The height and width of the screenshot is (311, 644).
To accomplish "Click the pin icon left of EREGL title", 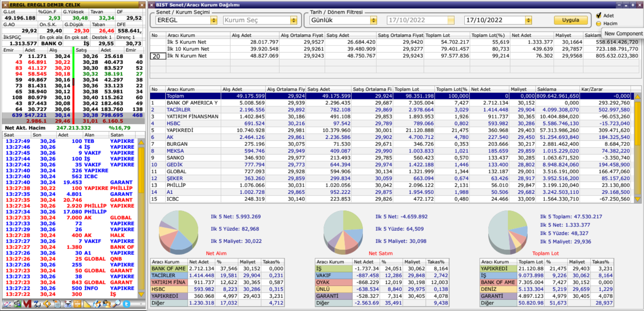I will click(5, 5).
